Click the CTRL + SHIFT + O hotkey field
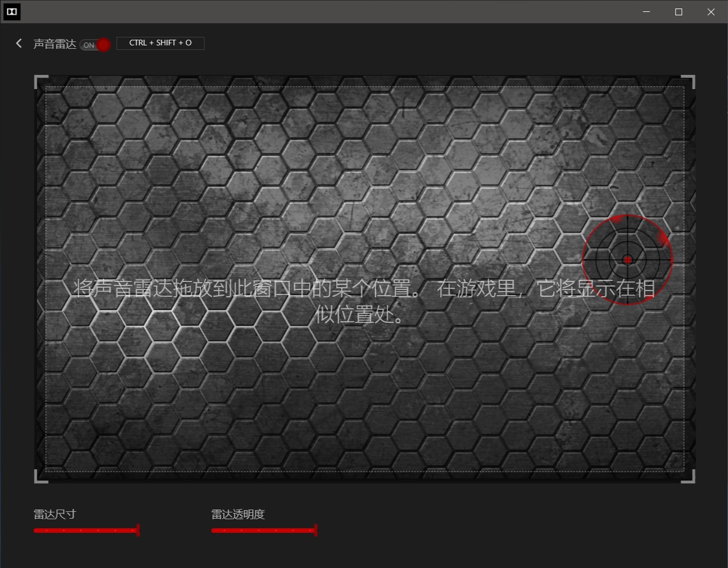The width and height of the screenshot is (728, 568). pos(160,43)
